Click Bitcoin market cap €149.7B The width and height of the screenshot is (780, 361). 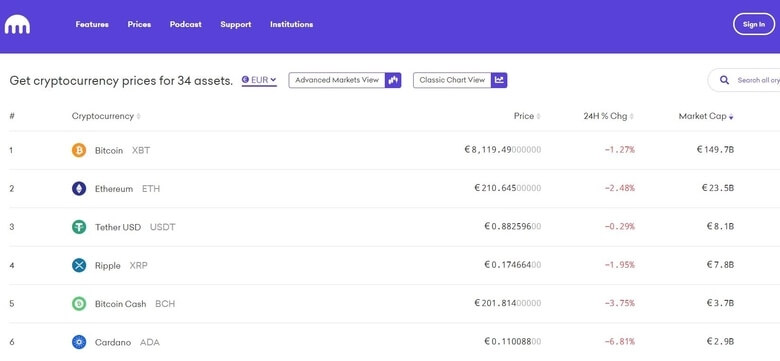coord(715,150)
